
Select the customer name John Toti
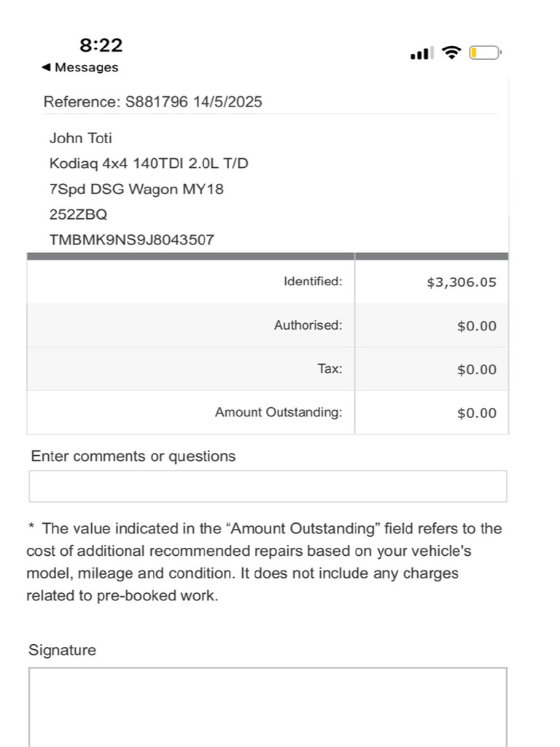point(80,138)
